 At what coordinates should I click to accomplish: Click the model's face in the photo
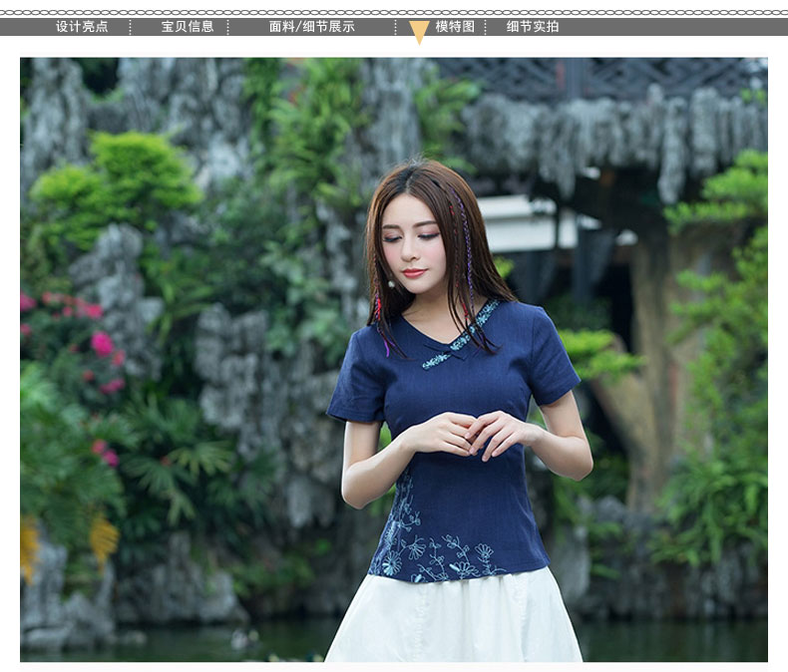415,244
